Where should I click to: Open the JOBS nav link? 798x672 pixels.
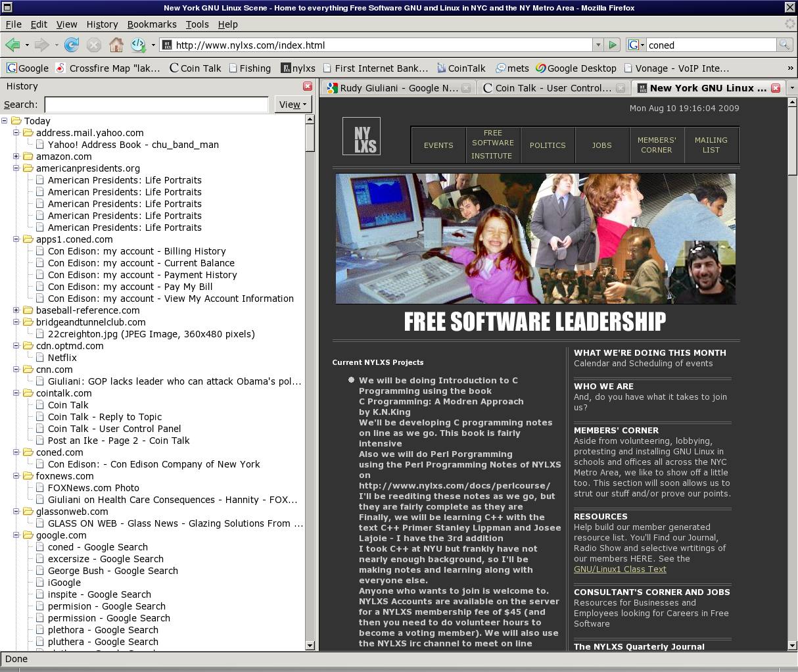tap(601, 145)
